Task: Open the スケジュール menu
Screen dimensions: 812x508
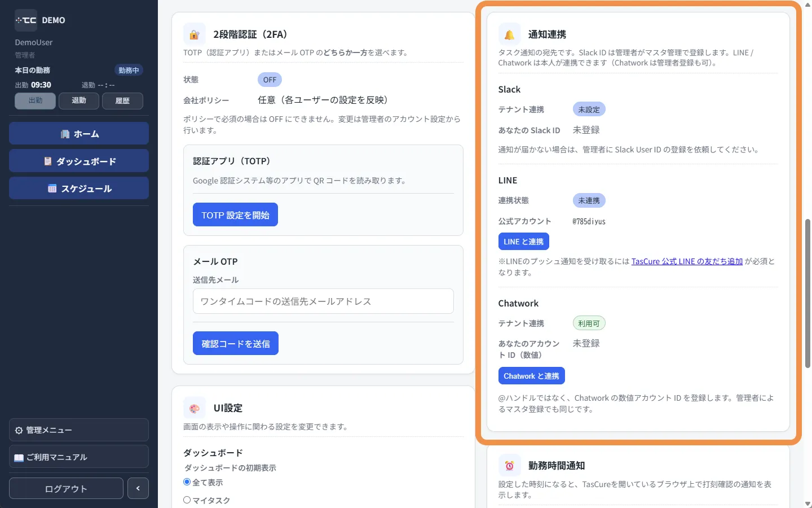Action: point(79,188)
